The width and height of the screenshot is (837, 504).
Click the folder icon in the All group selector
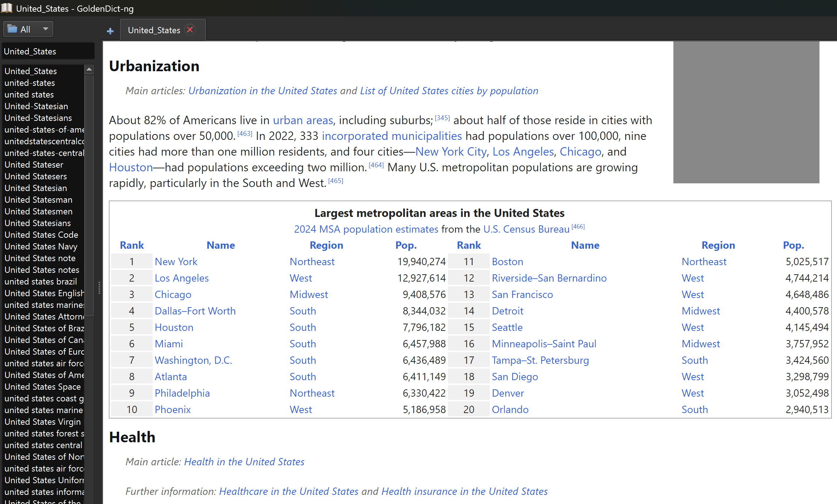[x=12, y=29]
